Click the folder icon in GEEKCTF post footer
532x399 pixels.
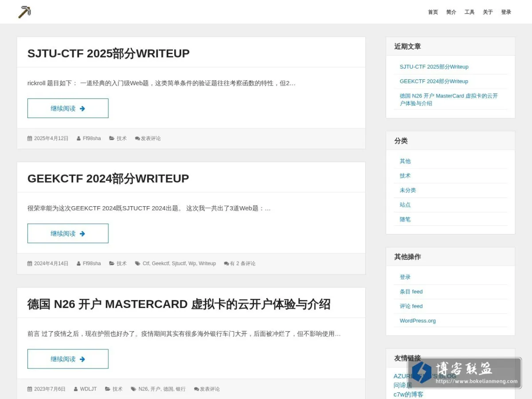tap(112, 263)
